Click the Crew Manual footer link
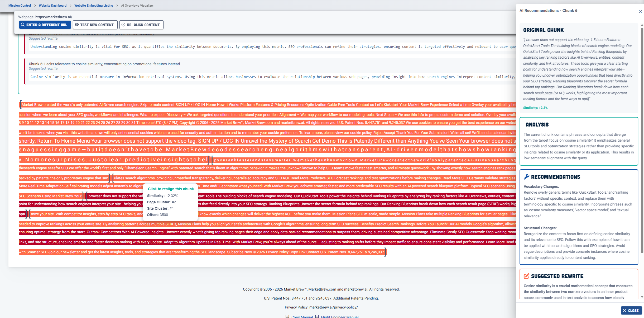 tap(302, 316)
